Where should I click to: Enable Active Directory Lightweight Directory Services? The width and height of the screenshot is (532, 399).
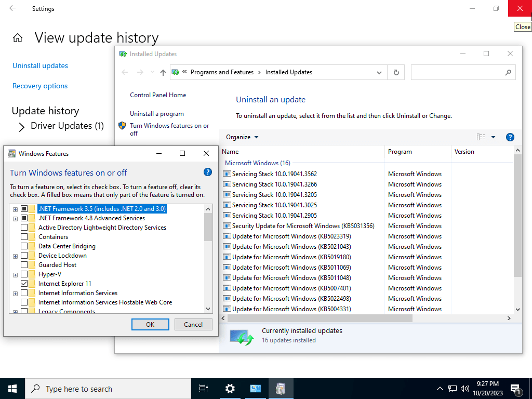24,228
